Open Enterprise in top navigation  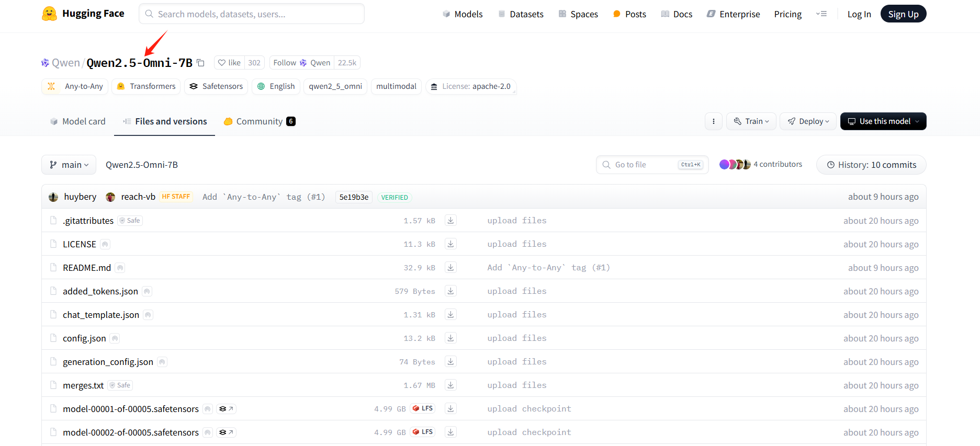tap(733, 14)
